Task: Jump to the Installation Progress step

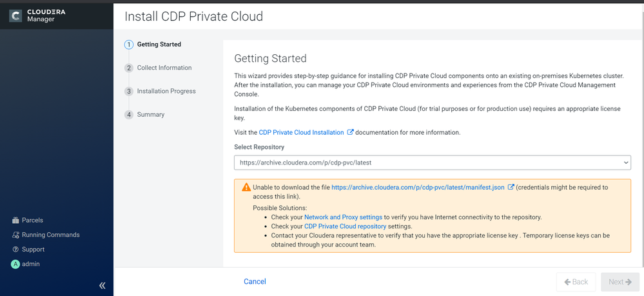Action: coord(166,91)
